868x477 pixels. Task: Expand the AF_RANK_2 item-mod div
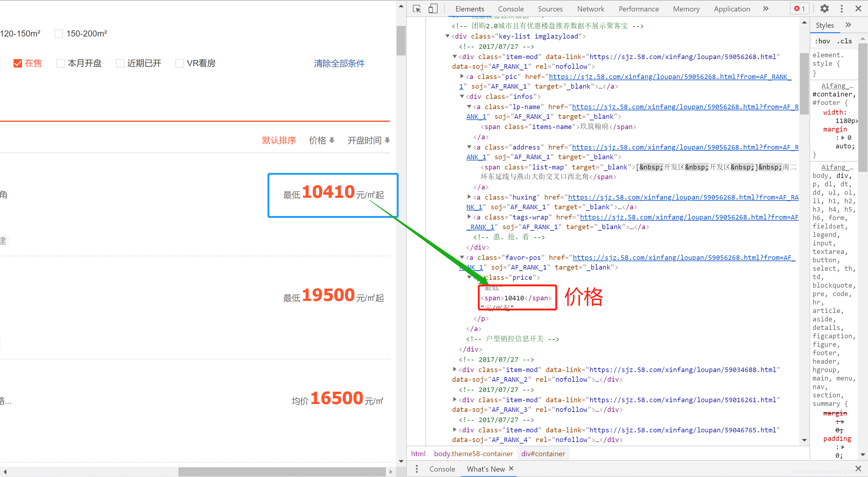tap(454, 369)
